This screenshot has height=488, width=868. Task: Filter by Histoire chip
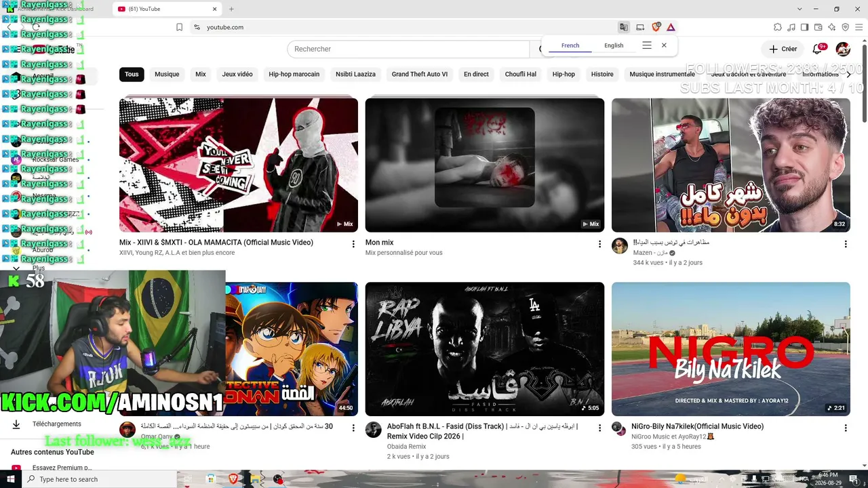coord(602,74)
